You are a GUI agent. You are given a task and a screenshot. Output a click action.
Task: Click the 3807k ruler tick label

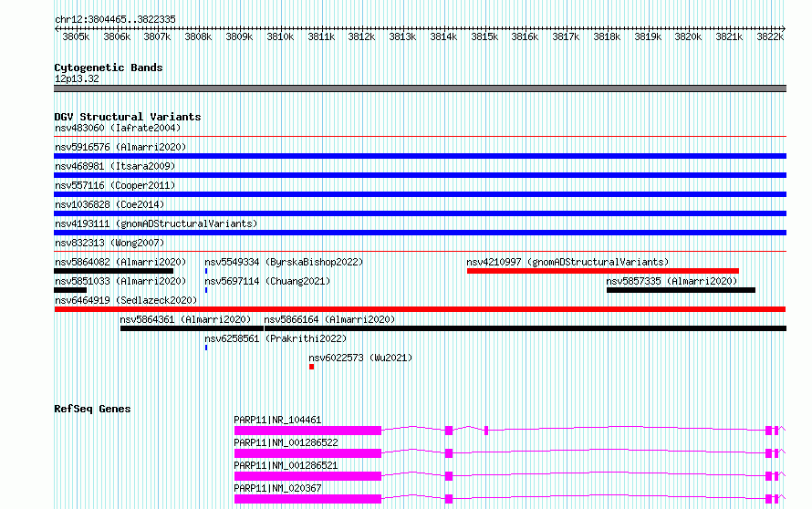click(158, 37)
